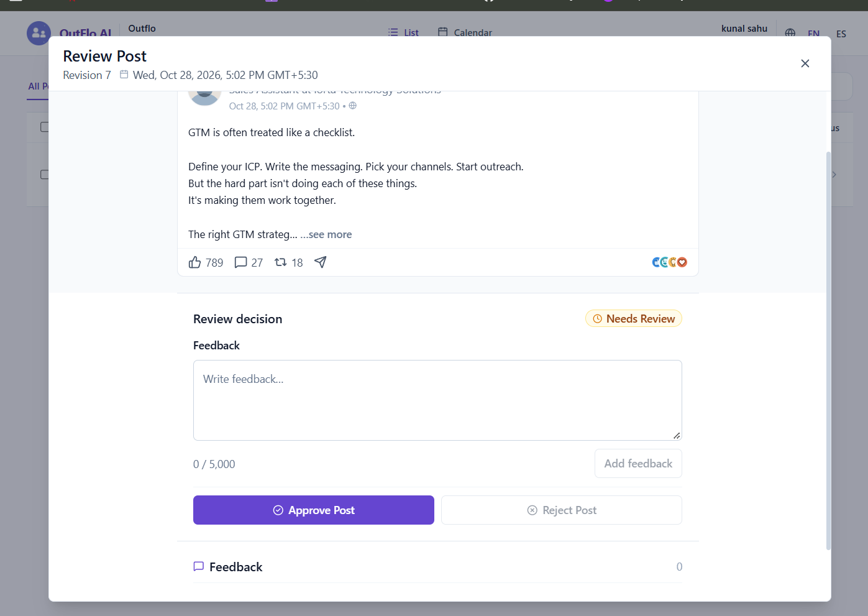Select EN language option
This screenshot has height=616, width=868.
tap(814, 34)
